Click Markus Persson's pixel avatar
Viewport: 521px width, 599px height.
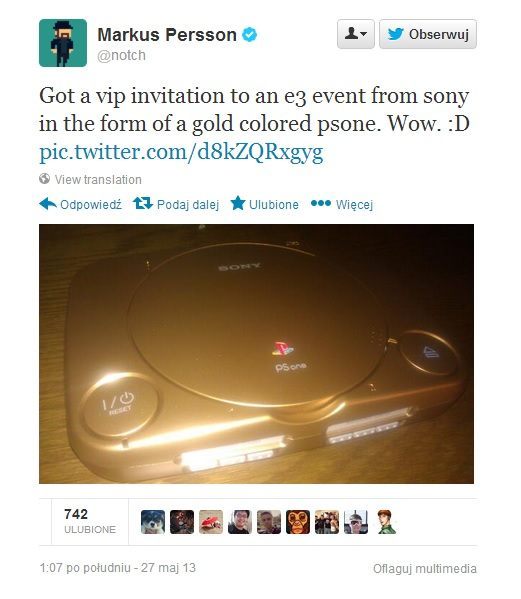tap(63, 43)
